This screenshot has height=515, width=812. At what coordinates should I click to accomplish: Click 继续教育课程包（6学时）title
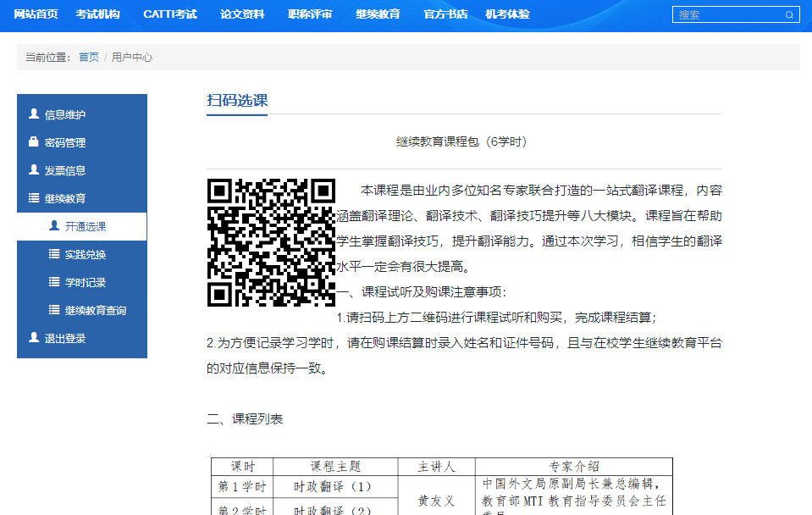464,141
